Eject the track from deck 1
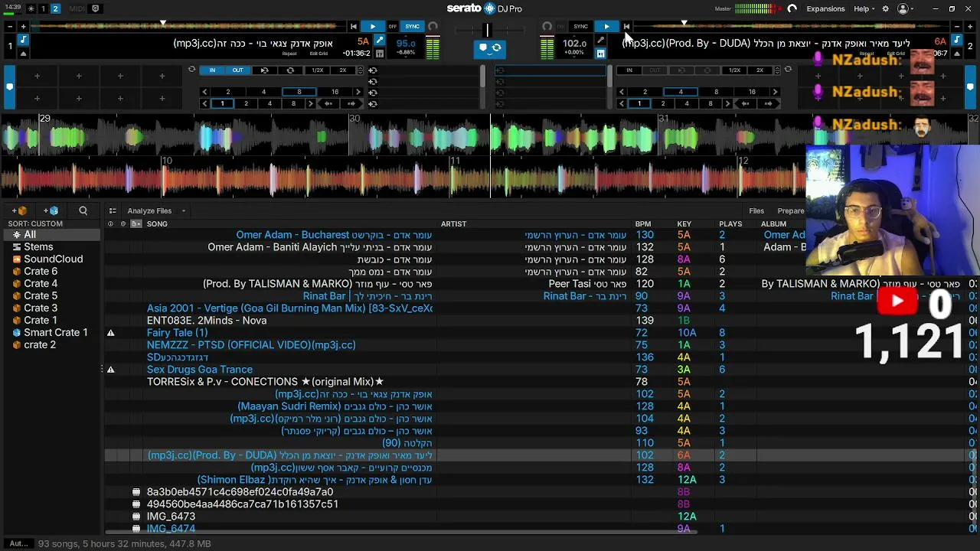 click(x=23, y=54)
